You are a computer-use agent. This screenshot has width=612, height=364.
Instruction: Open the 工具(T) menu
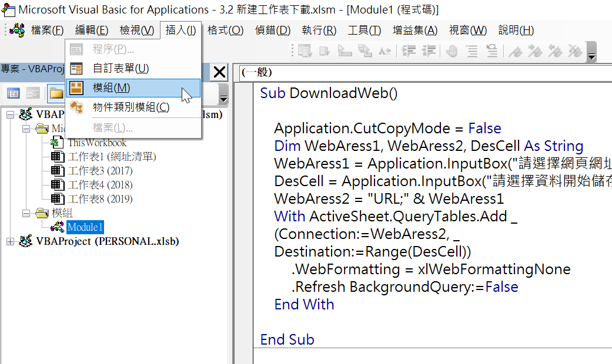[364, 30]
